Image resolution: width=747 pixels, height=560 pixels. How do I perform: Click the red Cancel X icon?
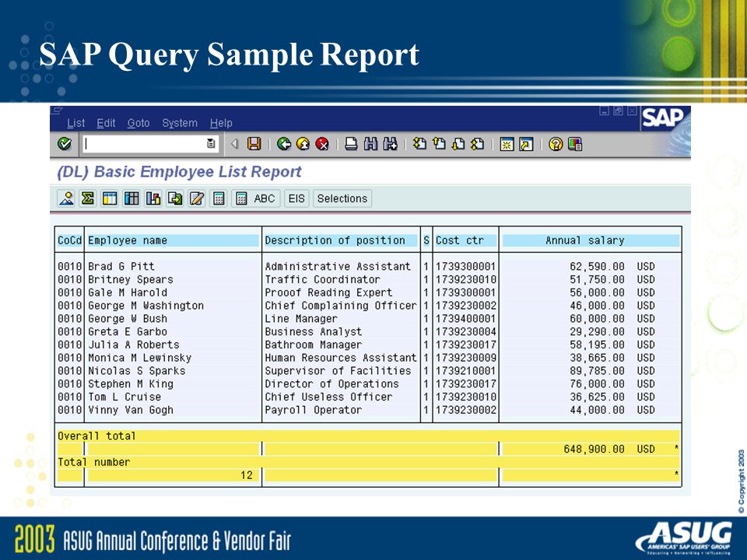coord(322,144)
